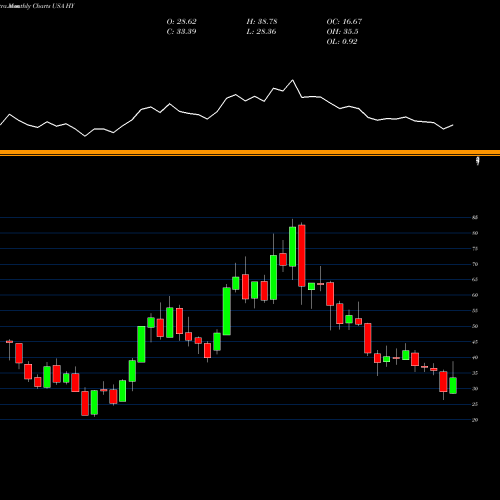This screenshot has width=500, height=500.
Task: Click the peak of the white line chart
Action: point(293,80)
